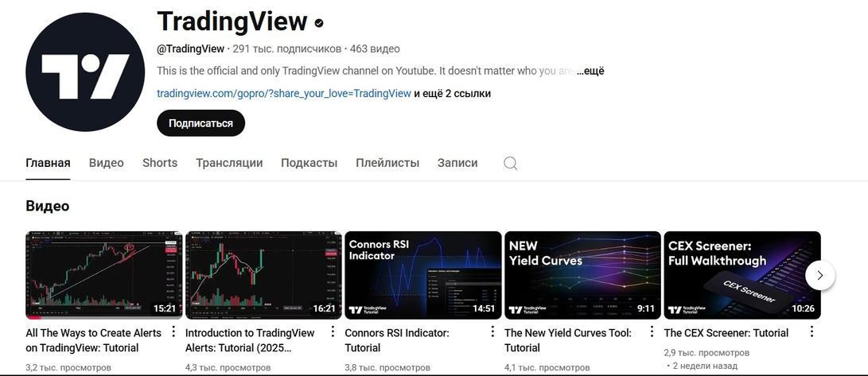Click '4,3 тыс. просмотров' view count
Viewport: 868px width, 376px height.
228,368
